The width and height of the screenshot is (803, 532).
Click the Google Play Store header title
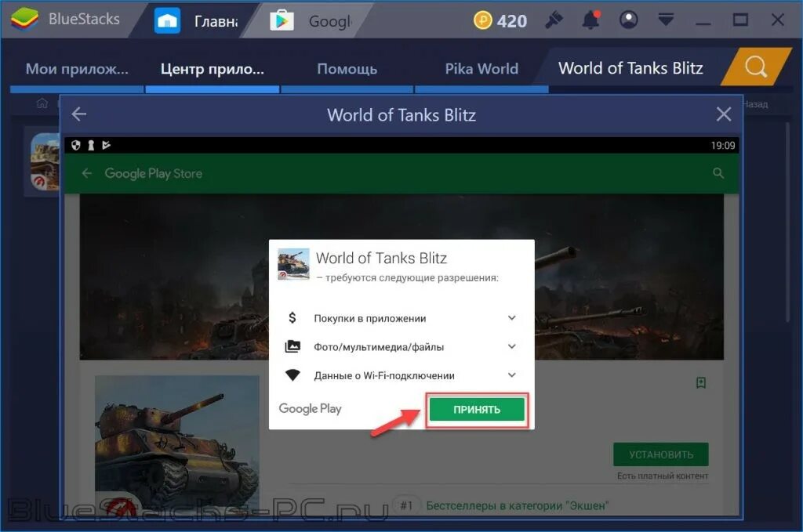153,173
